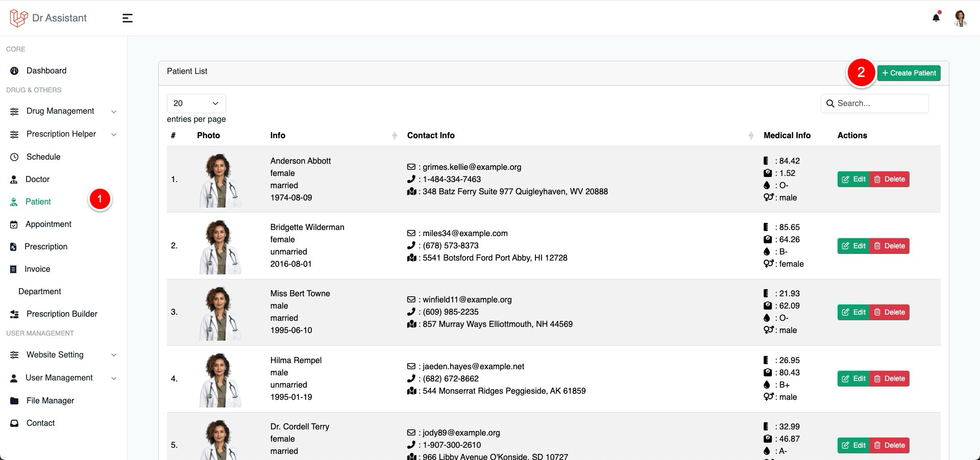Edit Anderson Abbott's record
The image size is (980, 460).
(x=853, y=180)
